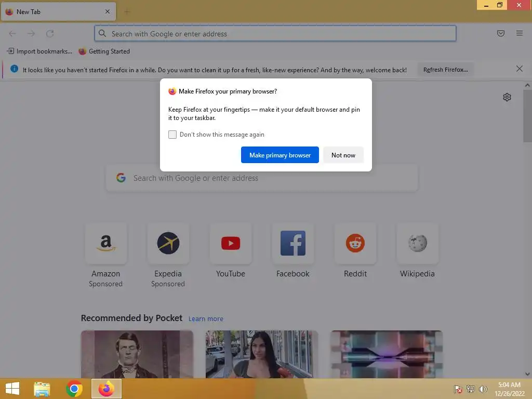Launch Google Chrome from the taskbar

pos(74,389)
